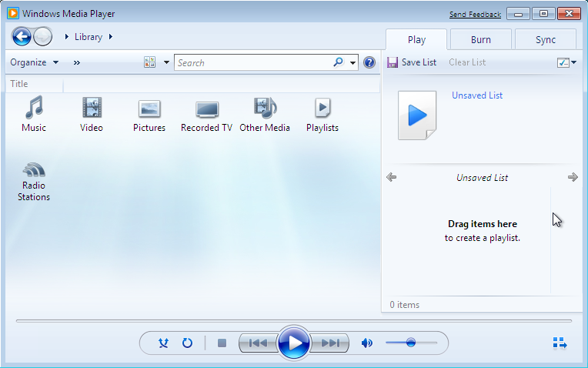Click the Title column header

(x=35, y=84)
